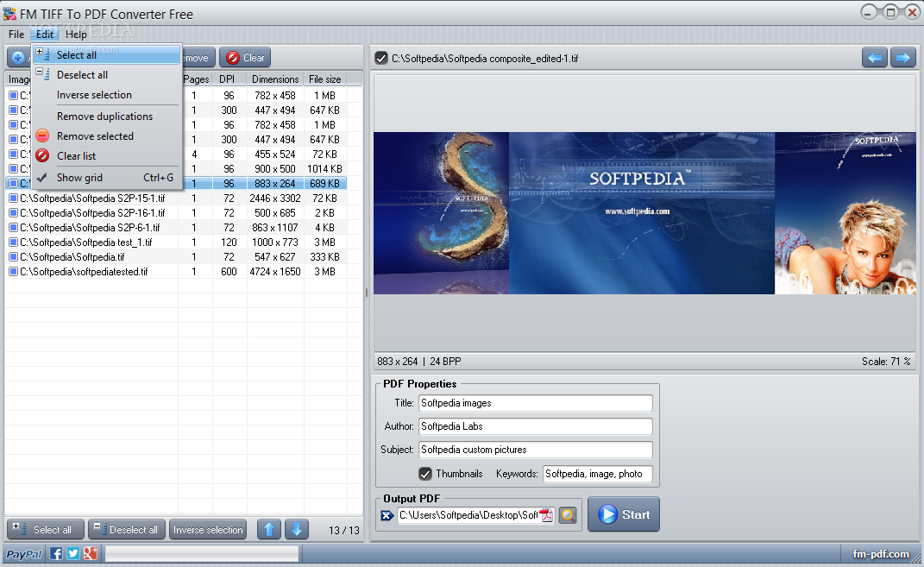Click the 333 KB file size cell

pyautogui.click(x=324, y=257)
